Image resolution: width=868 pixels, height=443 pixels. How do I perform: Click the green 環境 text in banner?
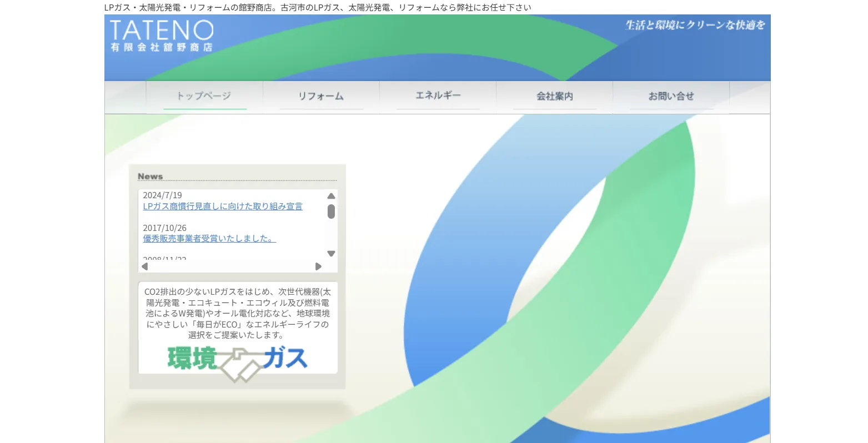(x=192, y=358)
